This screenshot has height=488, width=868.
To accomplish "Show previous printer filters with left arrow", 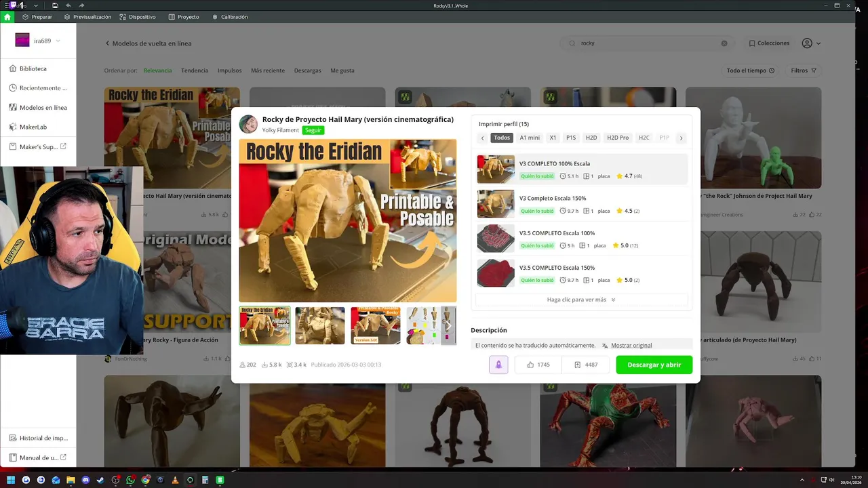I will coord(482,138).
